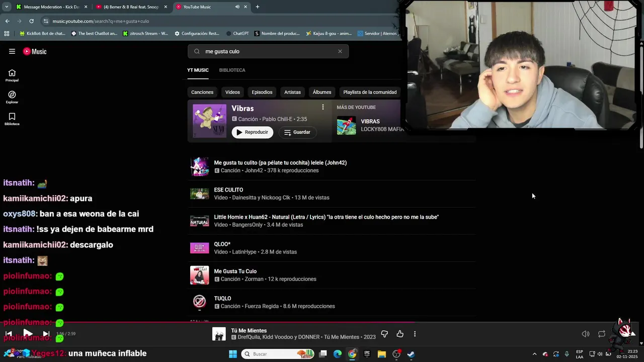
Task: Close the YouTube Music tab
Action: tap(246, 7)
